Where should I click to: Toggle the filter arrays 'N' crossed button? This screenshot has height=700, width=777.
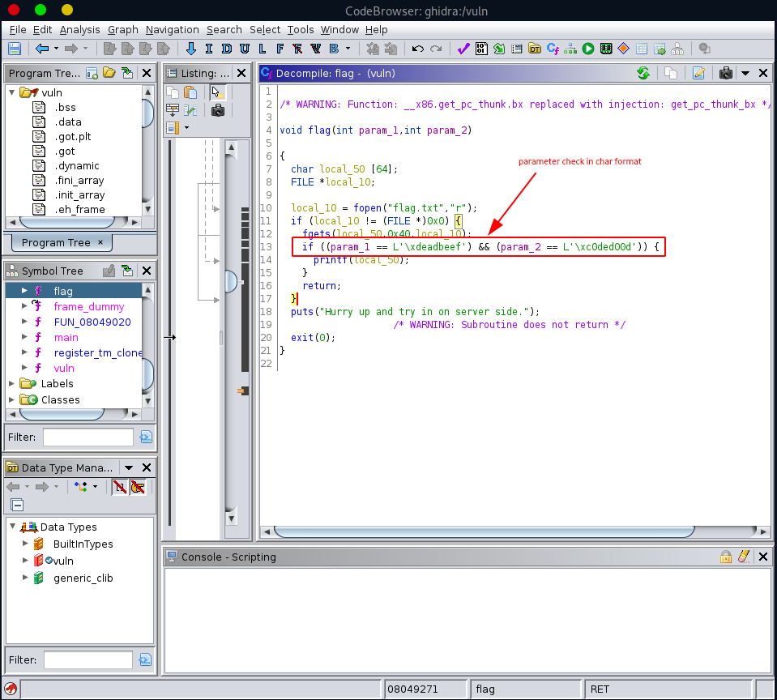pyautogui.click(x=119, y=486)
